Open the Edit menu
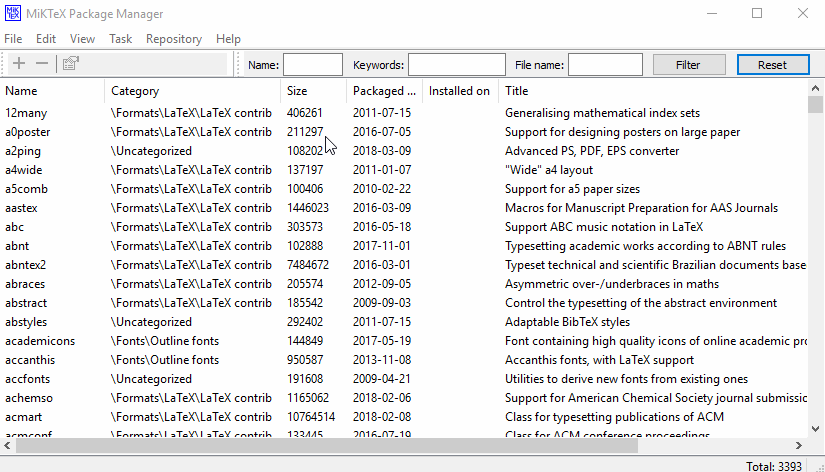This screenshot has width=825, height=472. click(46, 39)
